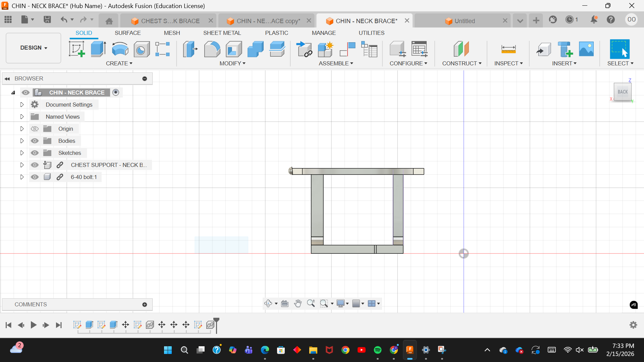Select the Revolve tool
Image resolution: width=644 pixels, height=362 pixels.
tap(120, 49)
